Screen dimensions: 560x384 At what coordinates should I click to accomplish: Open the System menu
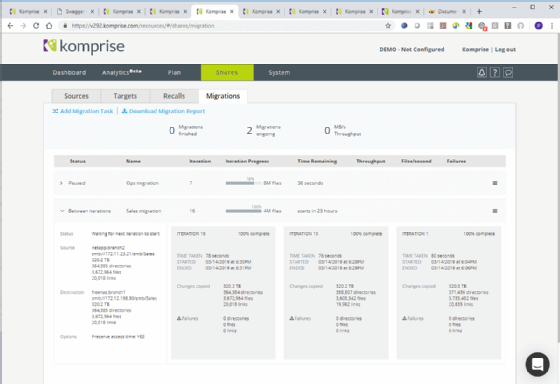point(279,73)
